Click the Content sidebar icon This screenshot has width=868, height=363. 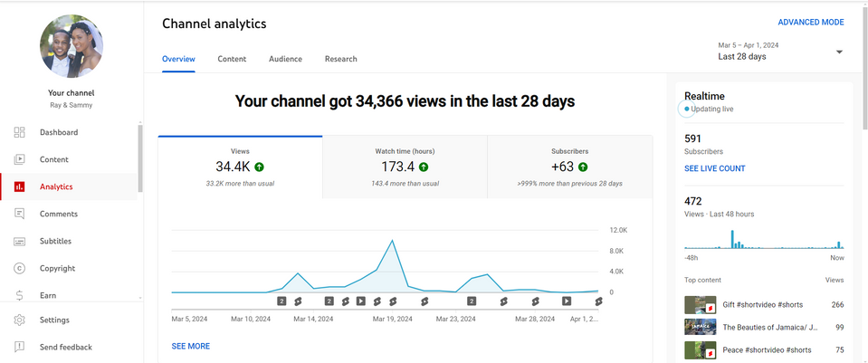coord(20,159)
